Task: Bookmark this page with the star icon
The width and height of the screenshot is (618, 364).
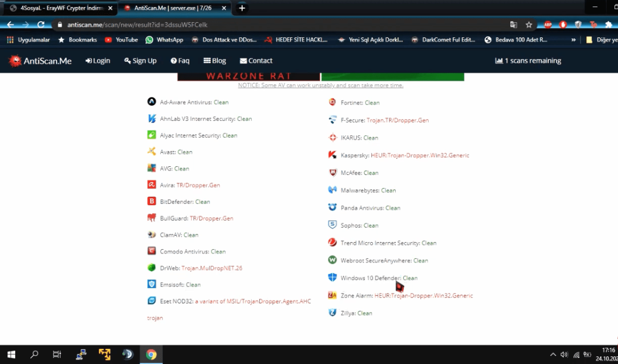Action: click(x=529, y=25)
